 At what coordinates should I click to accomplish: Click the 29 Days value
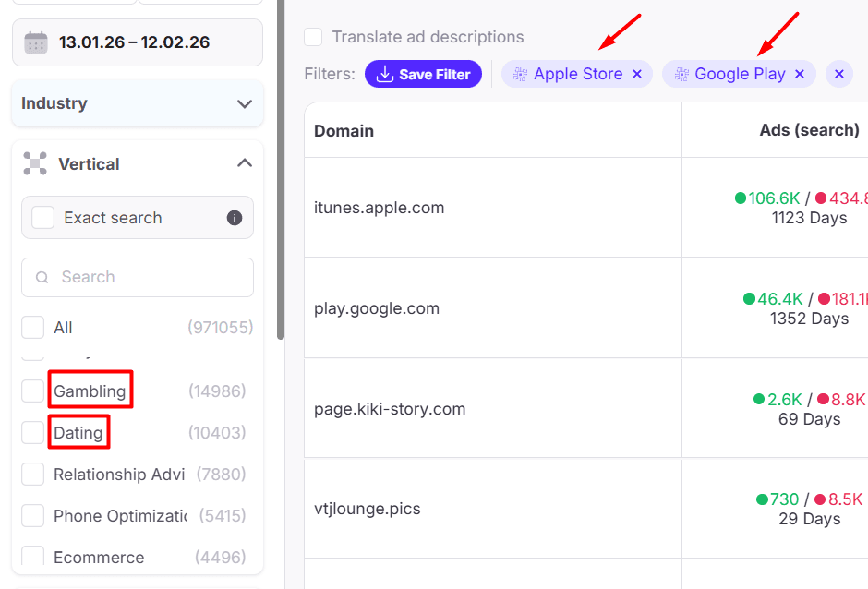pyautogui.click(x=809, y=519)
